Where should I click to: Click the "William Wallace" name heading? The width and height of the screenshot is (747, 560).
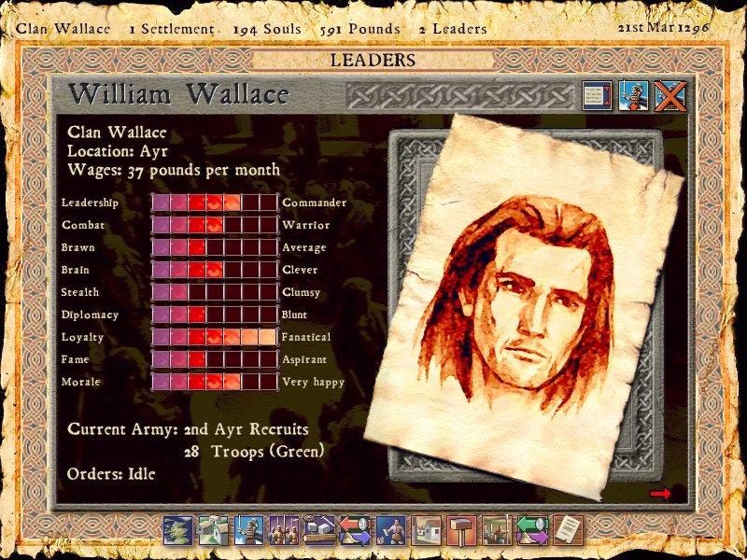click(178, 94)
